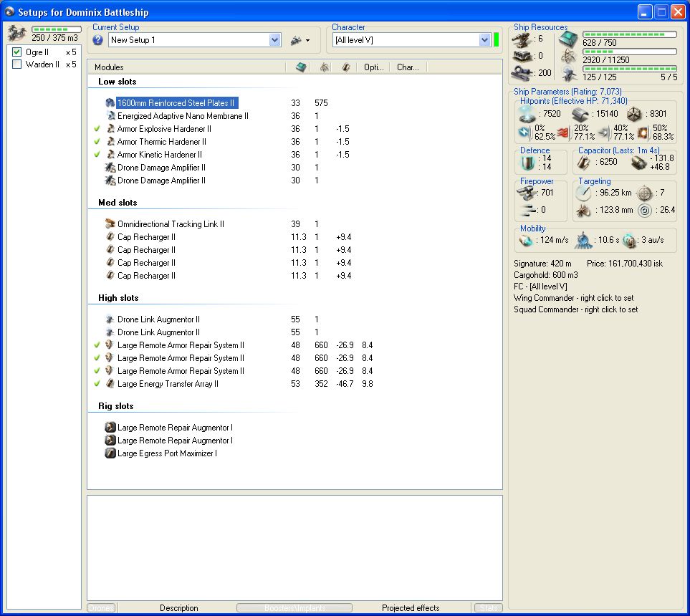Open the blue question mark help icon
This screenshot has height=616, width=690.
pos(97,40)
